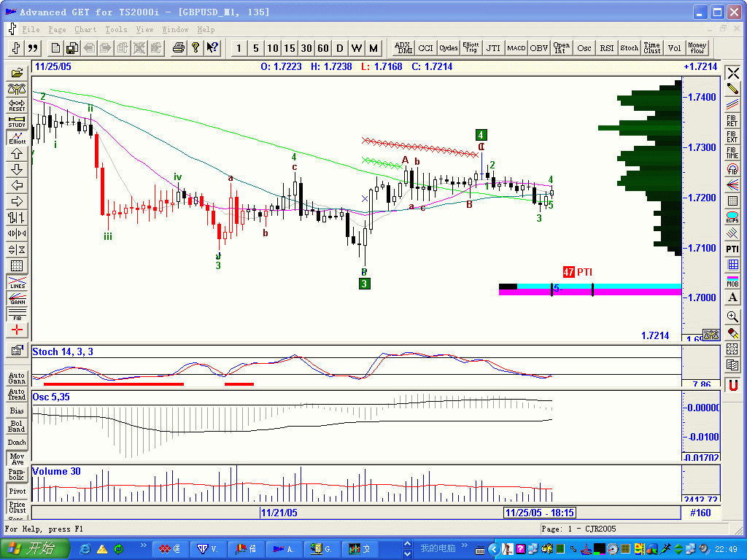Apply Bol Band study
Screen dimensions: 747x560
click(x=17, y=426)
